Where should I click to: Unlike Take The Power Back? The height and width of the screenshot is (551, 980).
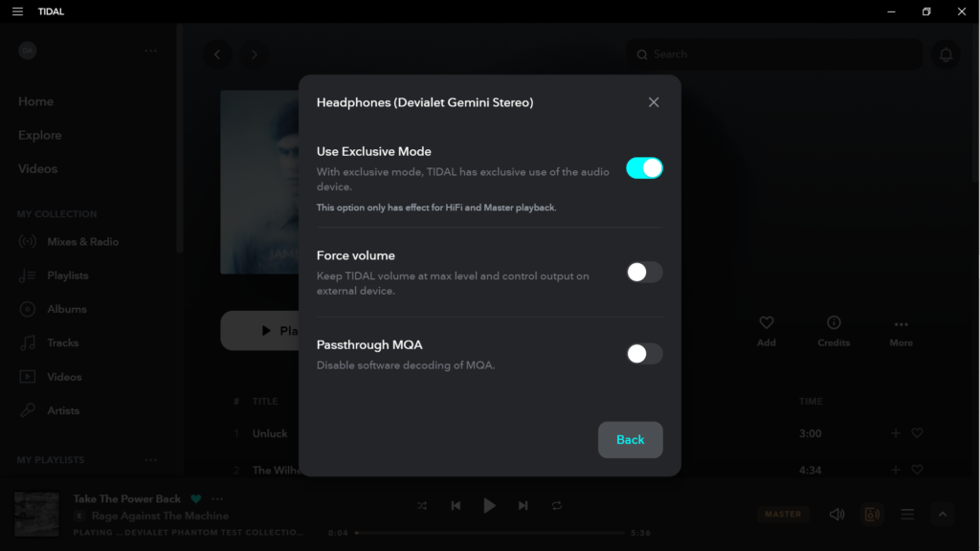(x=196, y=499)
